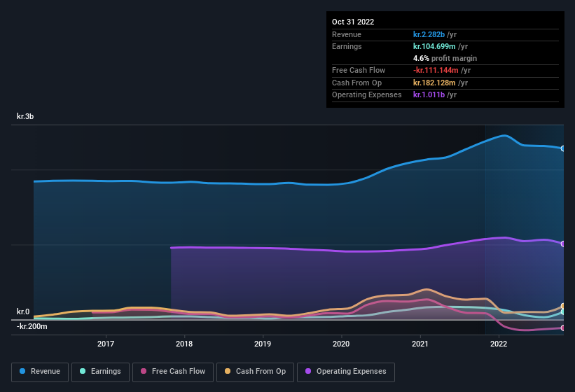Click the kr.1.011b operating expenses value

tap(429, 94)
